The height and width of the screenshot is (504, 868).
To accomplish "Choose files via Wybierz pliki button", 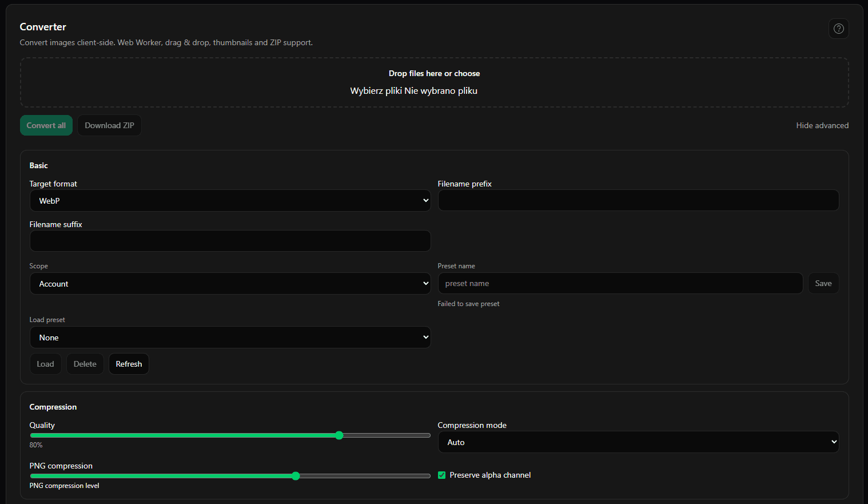I will [x=376, y=91].
